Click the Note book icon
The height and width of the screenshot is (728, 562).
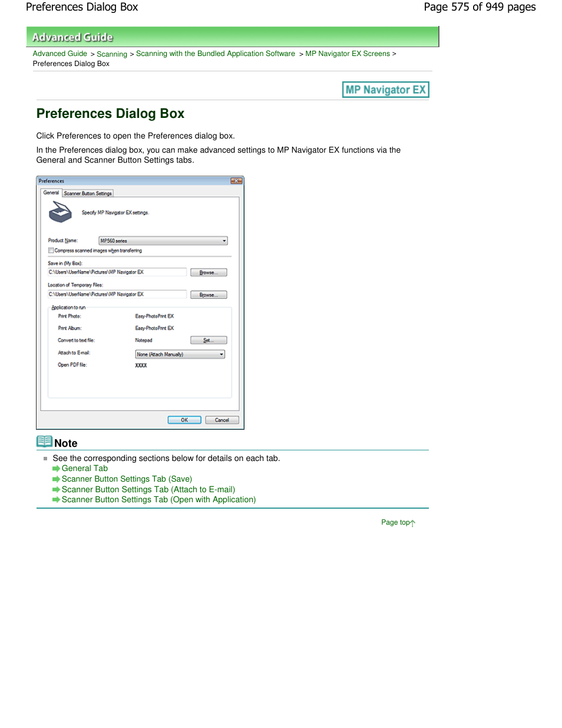44,442
